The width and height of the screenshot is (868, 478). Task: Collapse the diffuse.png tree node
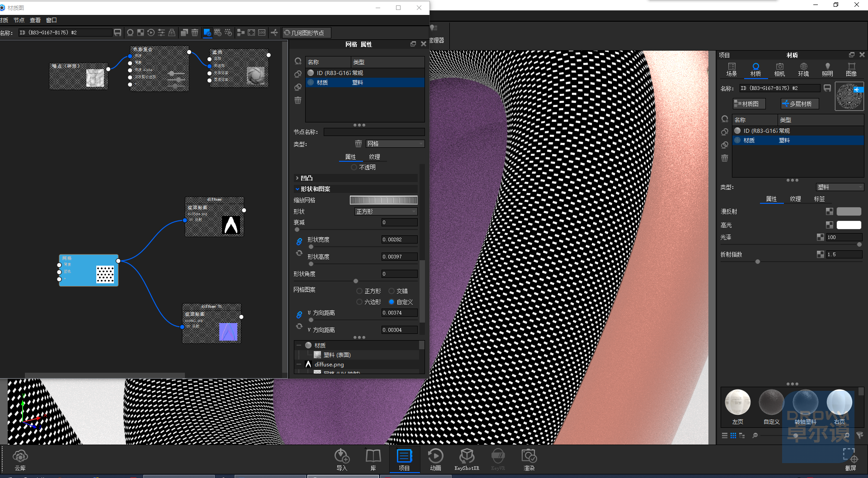299,364
